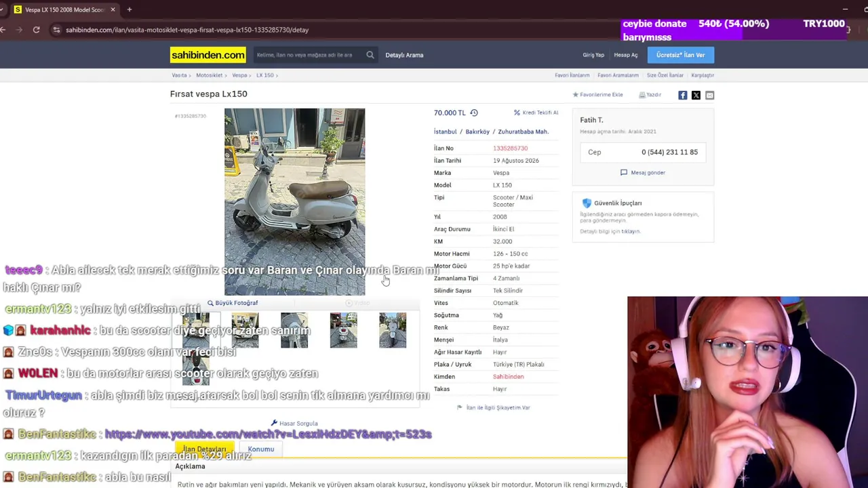Viewport: 868px width, 488px height.
Task: Click the listing date 19 Ağustos 2026
Action: pyautogui.click(x=516, y=161)
